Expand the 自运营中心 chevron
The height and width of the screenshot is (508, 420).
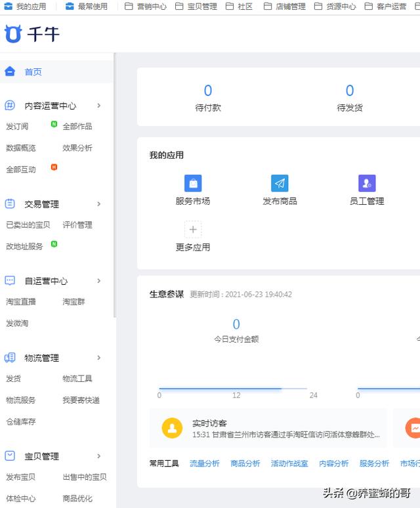pos(99,281)
